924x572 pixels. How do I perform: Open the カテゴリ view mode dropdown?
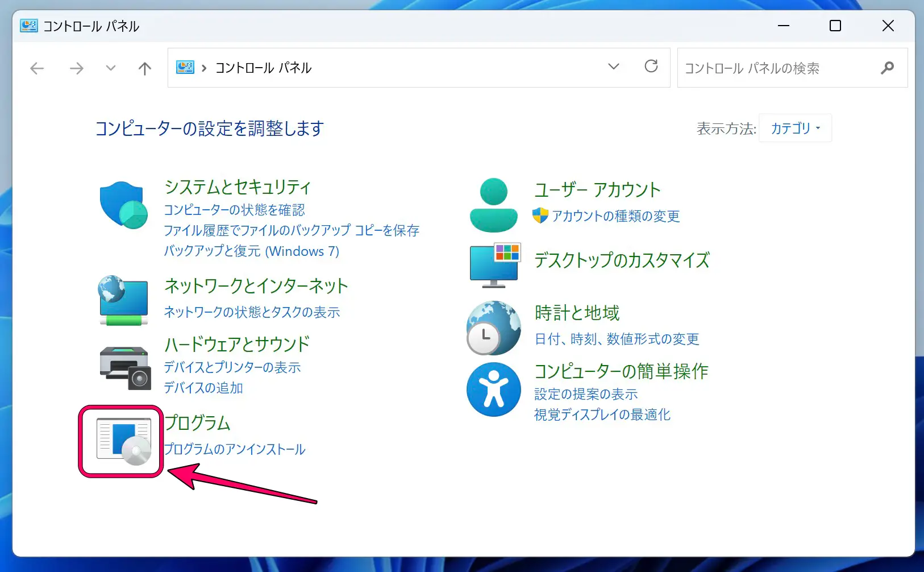[795, 129]
